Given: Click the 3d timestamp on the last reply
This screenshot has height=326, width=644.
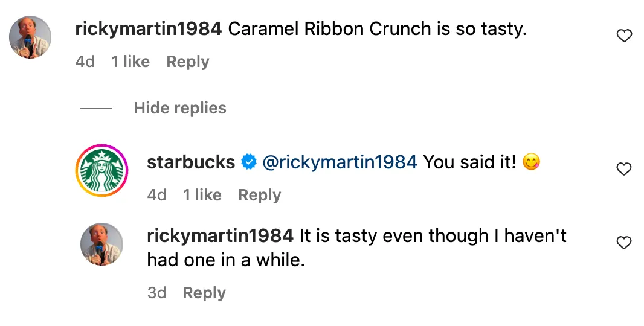Looking at the screenshot, I should click(156, 293).
